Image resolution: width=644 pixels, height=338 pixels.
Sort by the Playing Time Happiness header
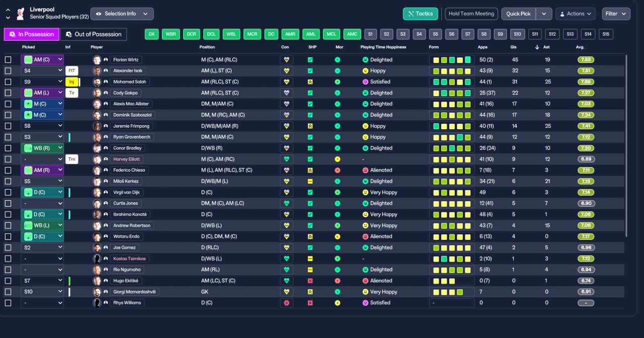[x=383, y=47]
